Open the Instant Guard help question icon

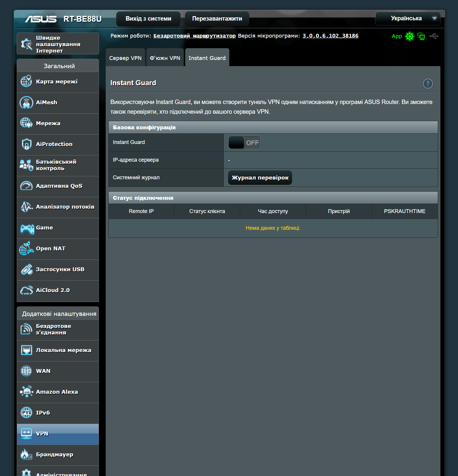coord(428,83)
